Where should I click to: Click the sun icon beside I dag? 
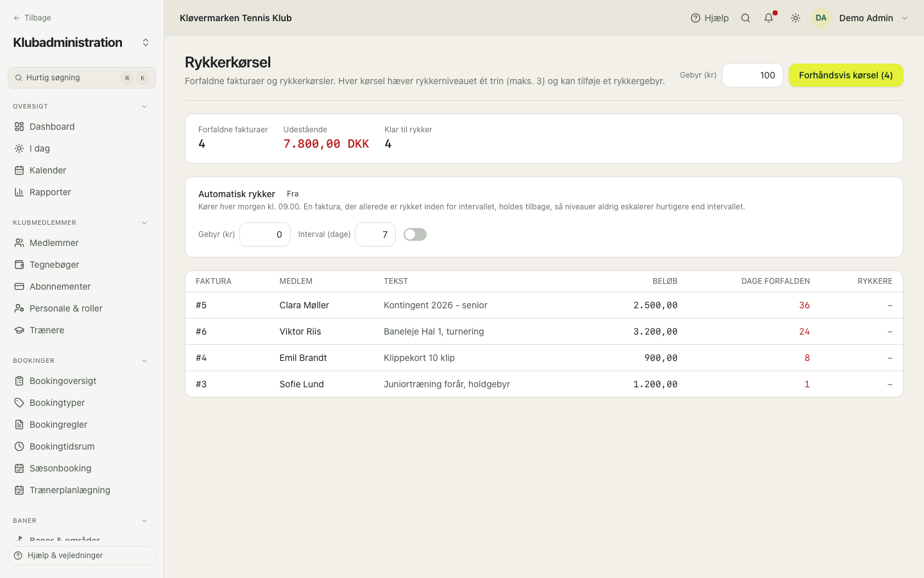[19, 148]
